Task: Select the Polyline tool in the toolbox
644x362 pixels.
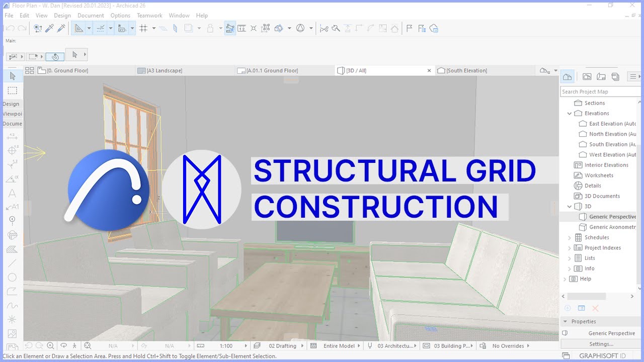Action: click(13, 291)
